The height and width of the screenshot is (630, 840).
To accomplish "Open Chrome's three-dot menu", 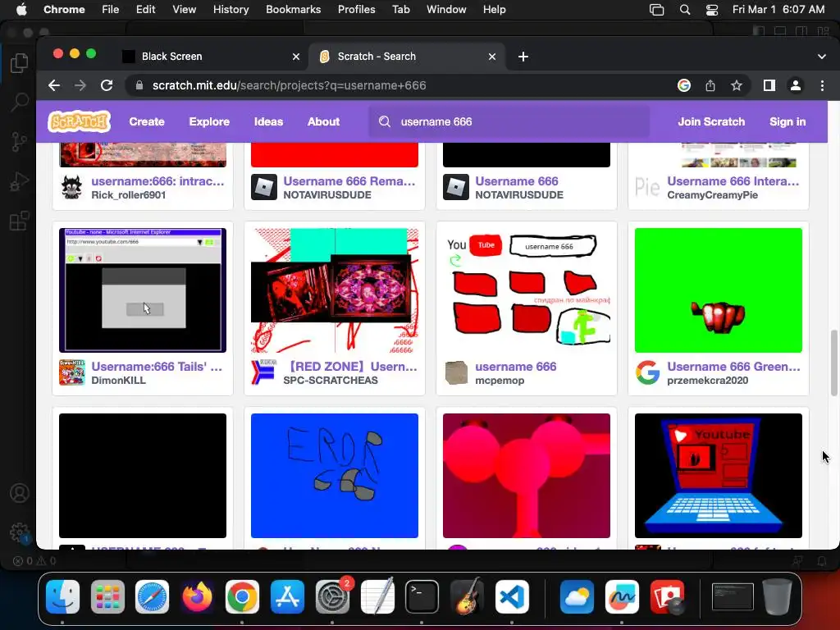I will click(x=822, y=85).
